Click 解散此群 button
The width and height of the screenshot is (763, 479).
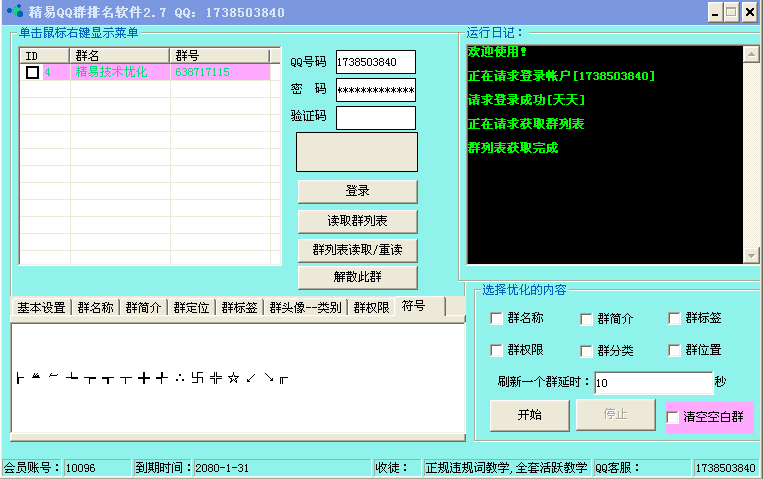358,277
